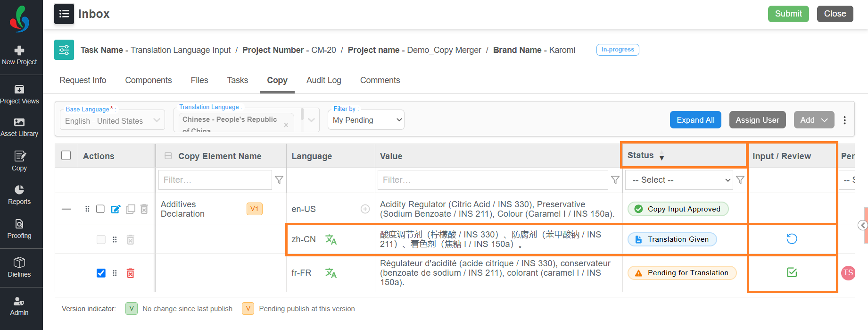Toggle the header select-all checkbox
Screen dimensions: 868x330
point(66,155)
